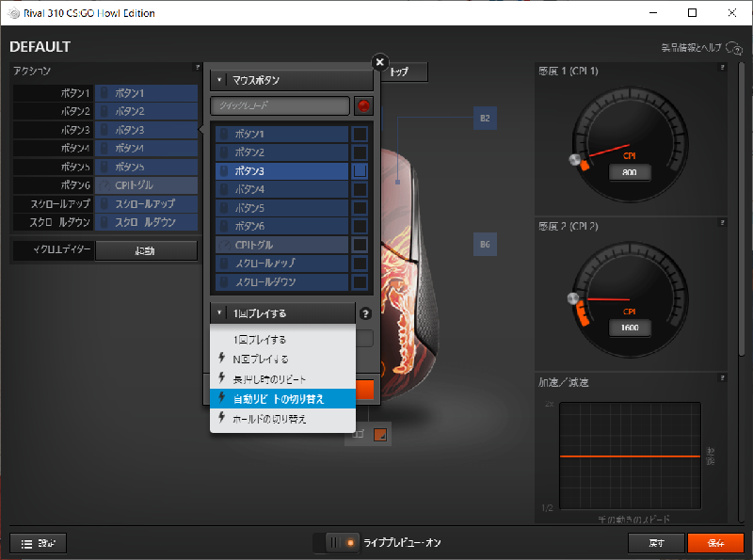Screen dimensions: 753x560
Task: Select スクロールダウン in the popup button list
Action: (x=281, y=282)
